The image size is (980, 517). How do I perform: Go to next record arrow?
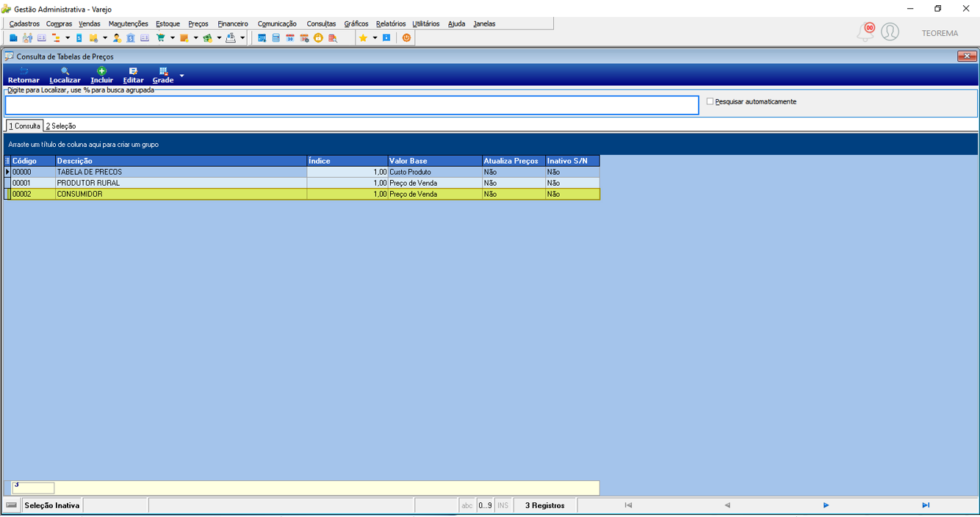[826, 505]
